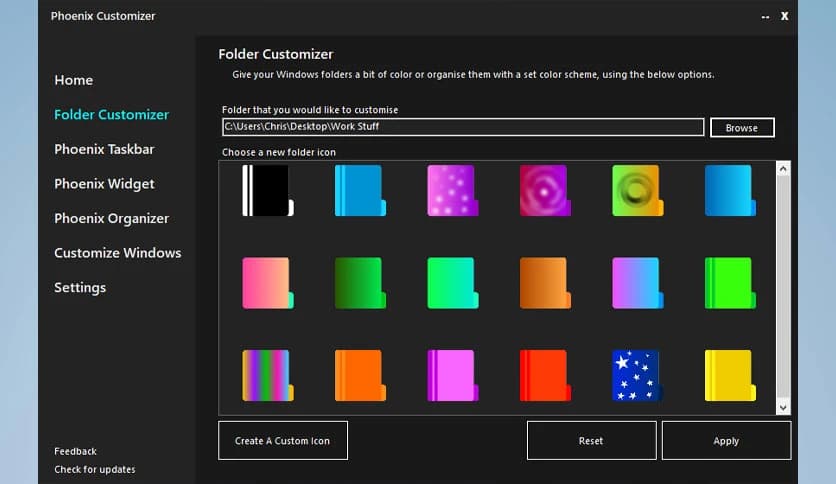
Task: Select the brown-orange gradient folder icon
Action: 545,283
